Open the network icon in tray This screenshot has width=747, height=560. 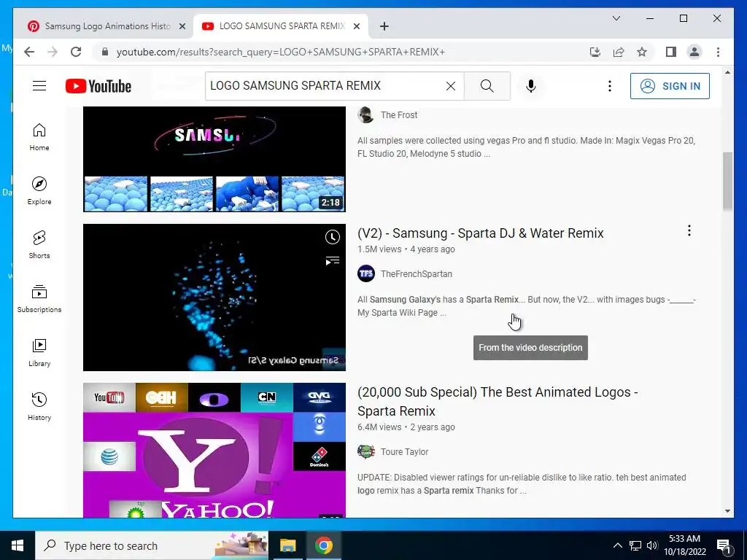point(635,545)
